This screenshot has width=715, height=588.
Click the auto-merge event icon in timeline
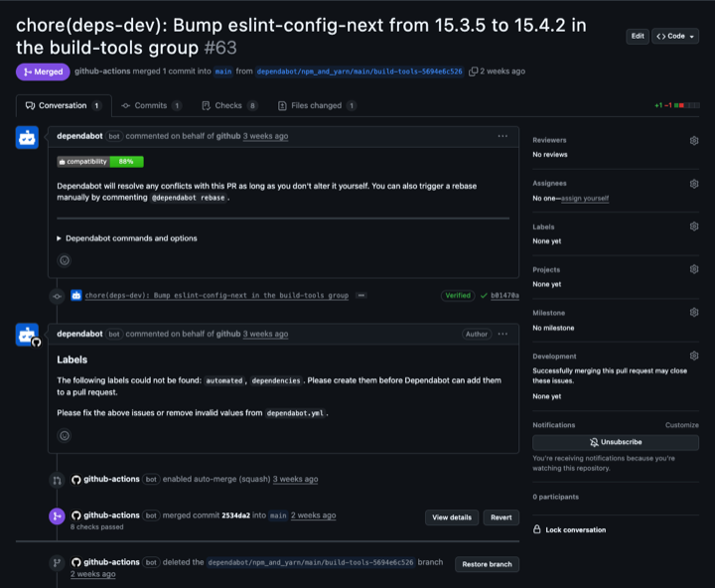pos(57,480)
